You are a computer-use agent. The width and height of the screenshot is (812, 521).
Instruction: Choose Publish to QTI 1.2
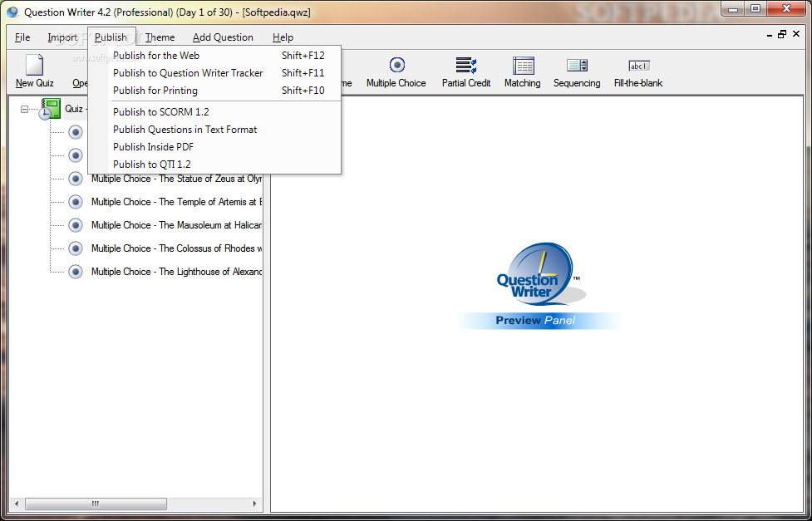coord(214,165)
